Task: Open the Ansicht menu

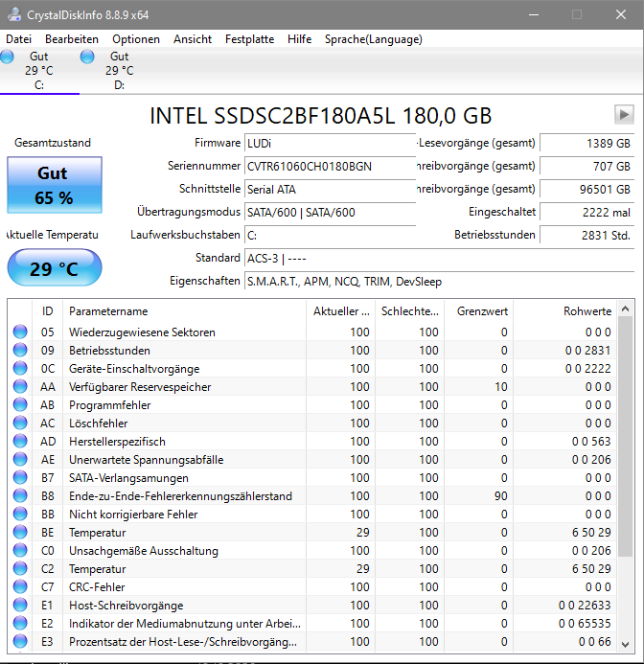Action: [193, 39]
